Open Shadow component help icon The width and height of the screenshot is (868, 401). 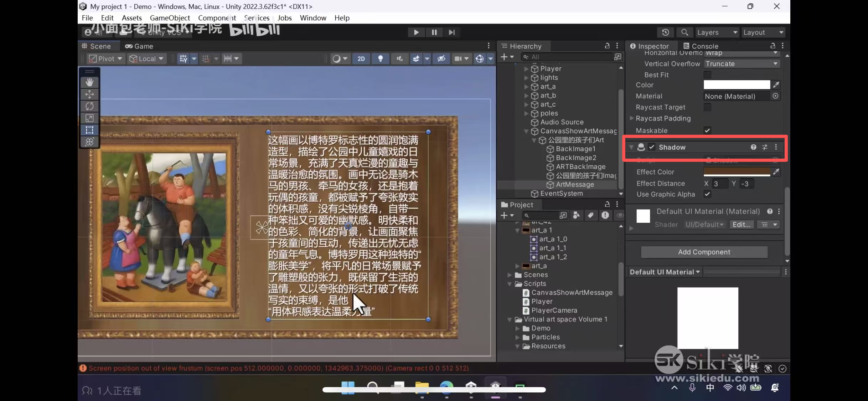(753, 147)
